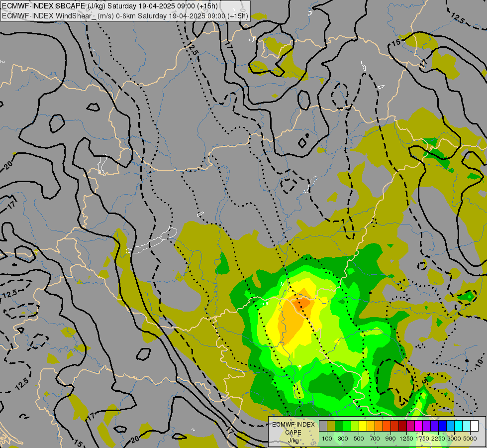The height and width of the screenshot is (448, 487).
Task: Click the dark red legend swatch
Action: pos(403,426)
